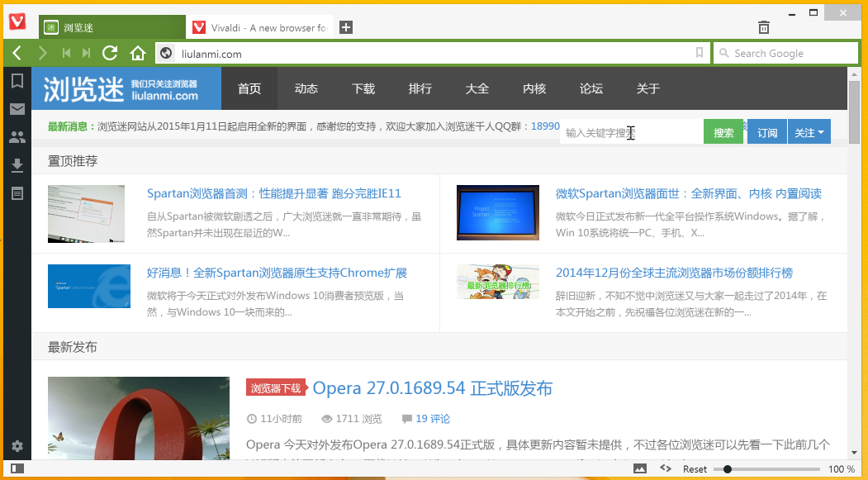The image size is (868, 480).
Task: Open the Contacts side panel
Action: (17, 137)
